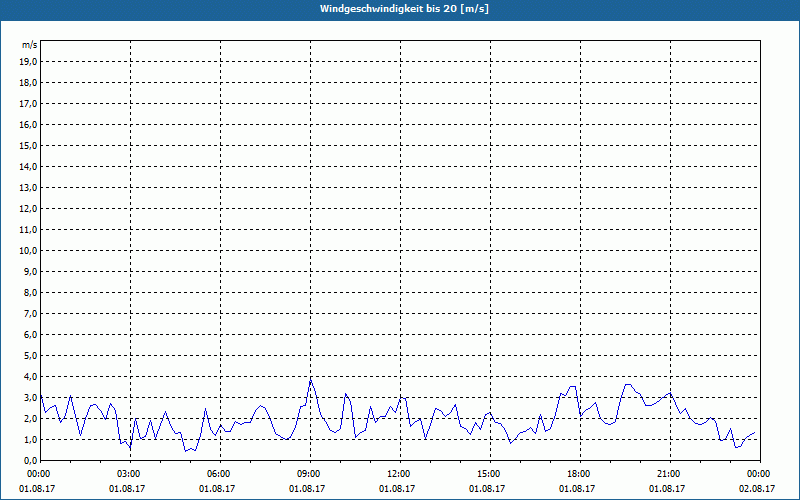
Task: Click the 7,0 y-axis label
Action: point(31,313)
